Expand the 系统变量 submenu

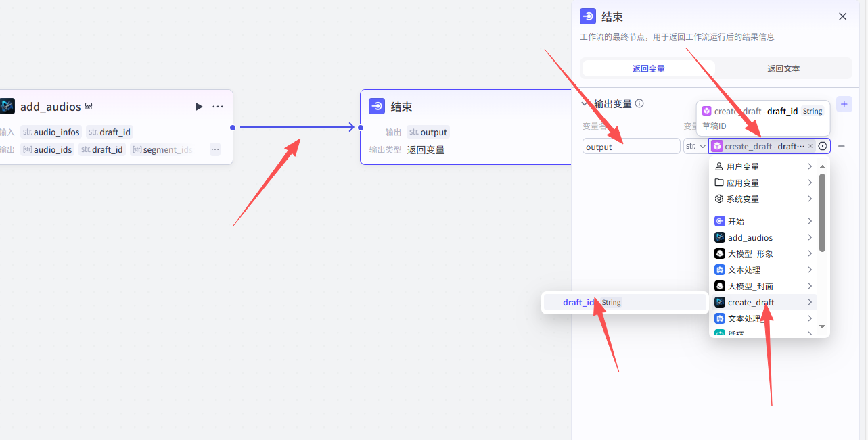tap(763, 199)
